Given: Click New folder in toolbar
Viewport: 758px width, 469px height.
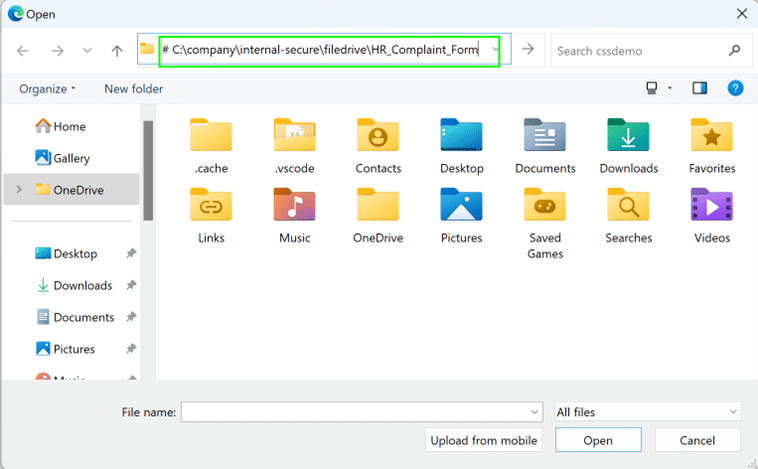Looking at the screenshot, I should click(133, 89).
